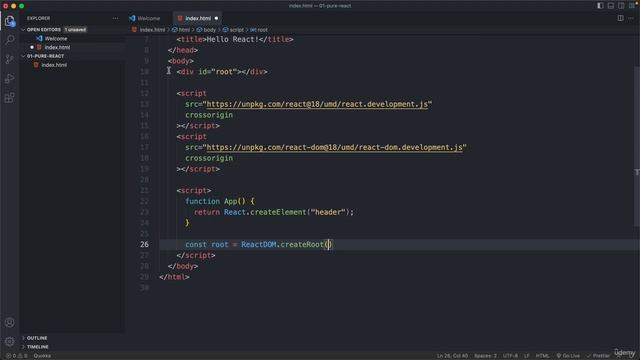Open the react.development.js unpkg link

pos(317,104)
